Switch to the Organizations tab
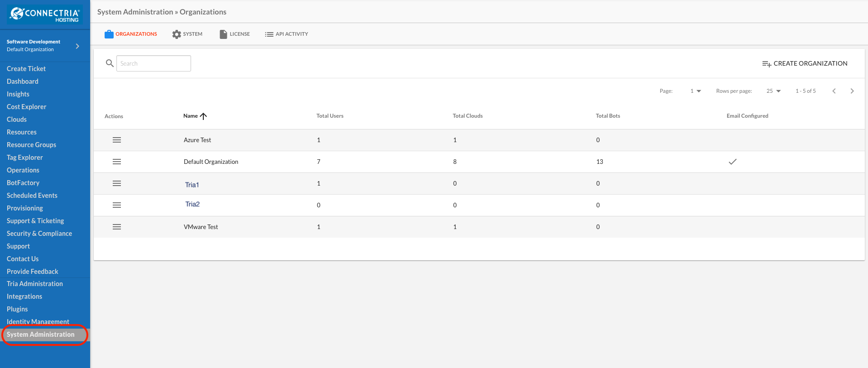The width and height of the screenshot is (868, 368). pyautogui.click(x=131, y=34)
